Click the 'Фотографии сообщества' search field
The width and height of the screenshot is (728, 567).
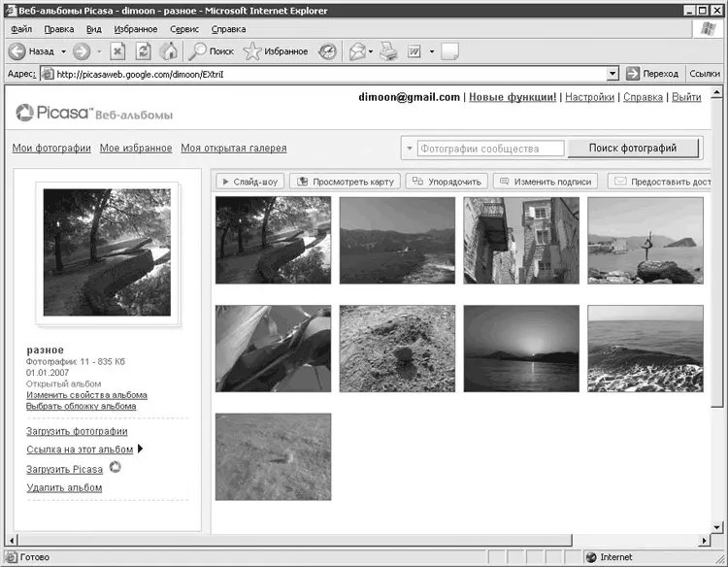(490, 149)
